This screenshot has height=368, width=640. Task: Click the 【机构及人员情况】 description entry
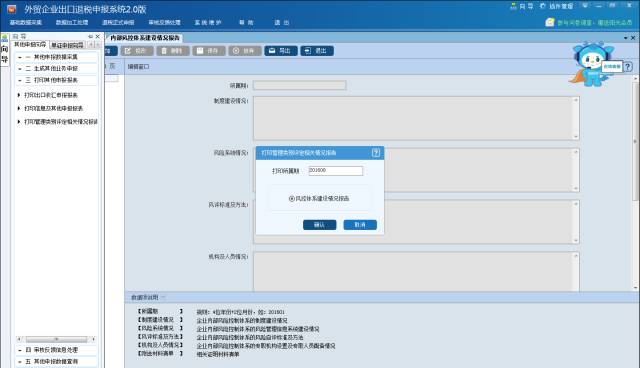tap(160, 345)
